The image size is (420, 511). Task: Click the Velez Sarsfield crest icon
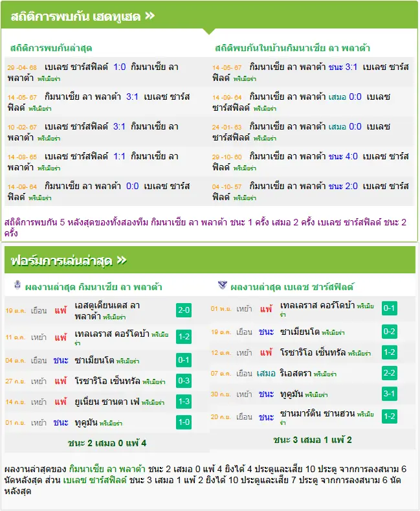pos(223,285)
